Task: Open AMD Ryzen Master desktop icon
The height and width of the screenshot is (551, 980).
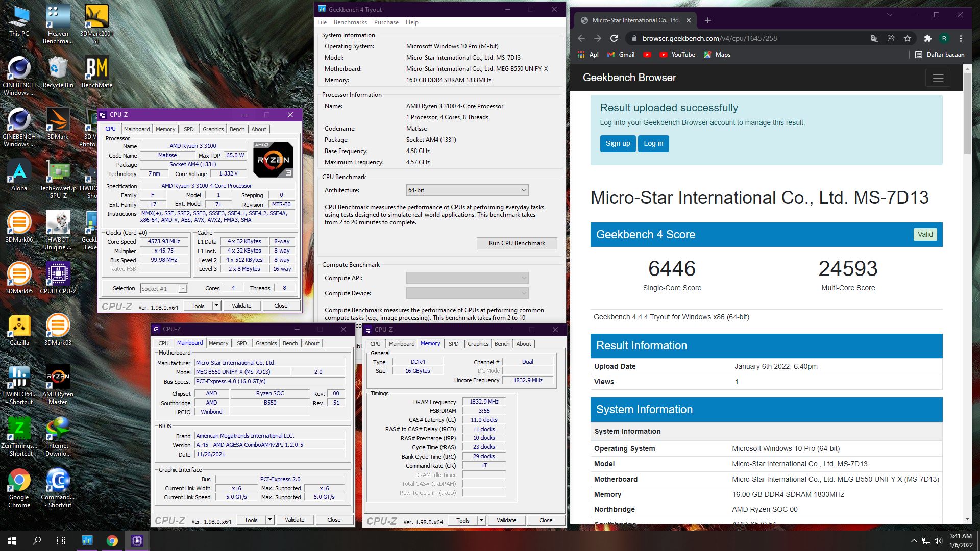Action: [58, 385]
